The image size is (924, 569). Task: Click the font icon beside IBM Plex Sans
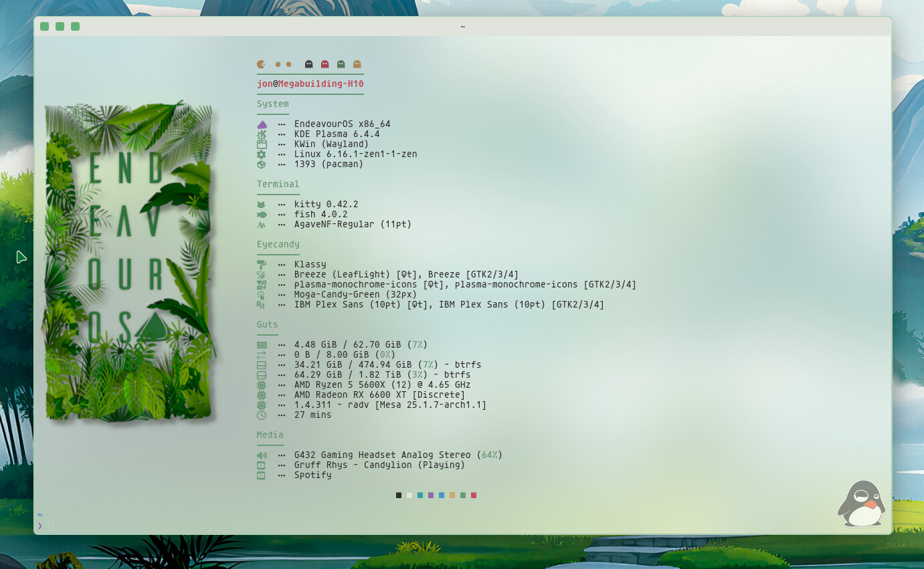click(x=262, y=304)
